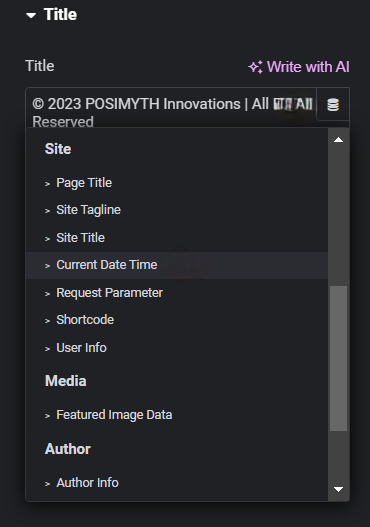Click the Write with AI sparkle icon
This screenshot has height=527, width=370.
255,67
